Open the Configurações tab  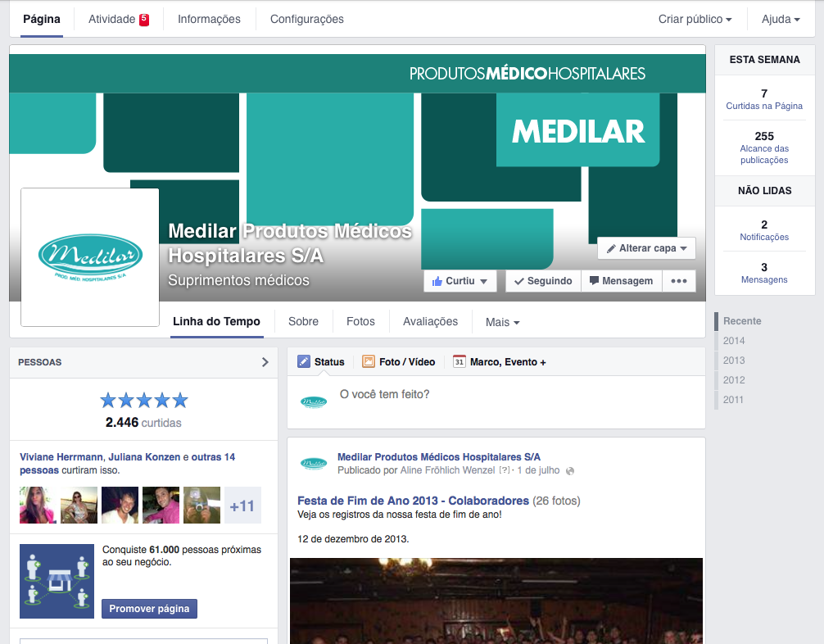pos(307,19)
